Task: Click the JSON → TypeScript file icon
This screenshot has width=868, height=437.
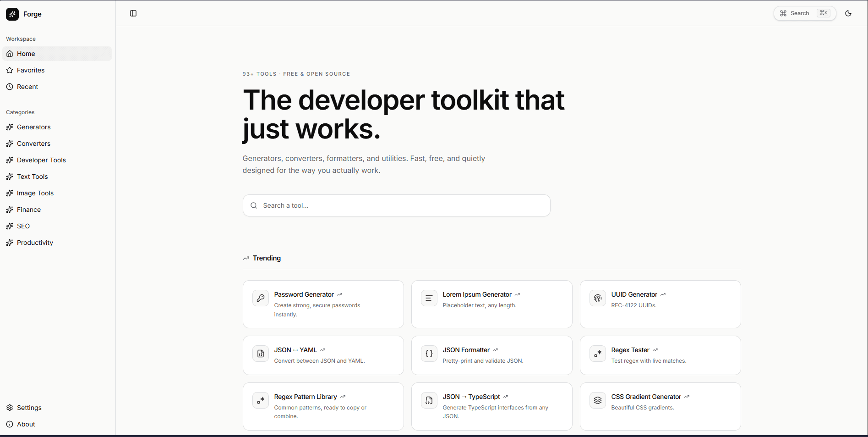Action: [x=429, y=400]
